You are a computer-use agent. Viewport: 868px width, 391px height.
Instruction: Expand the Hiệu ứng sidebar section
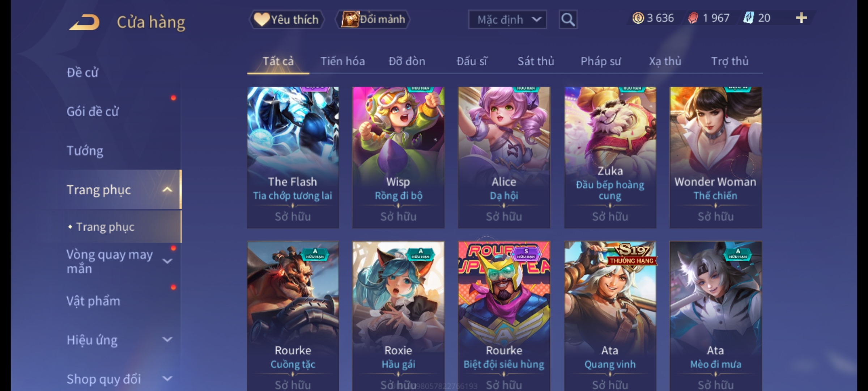click(x=167, y=340)
